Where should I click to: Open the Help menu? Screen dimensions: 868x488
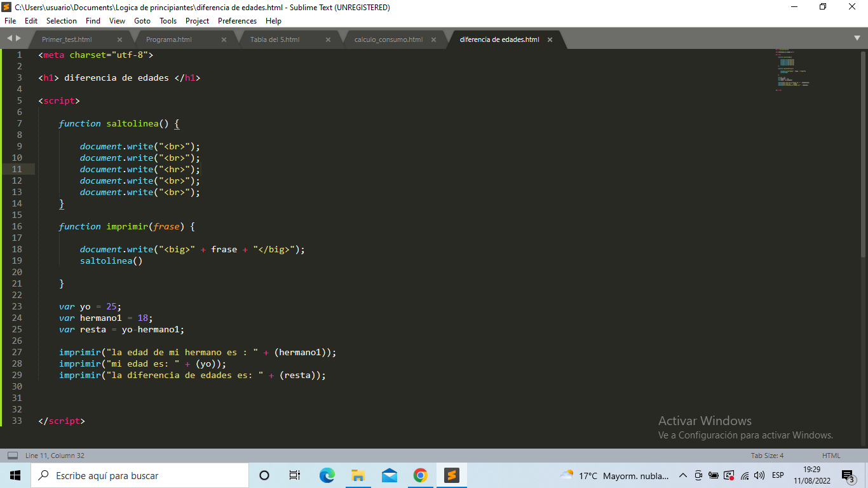[x=273, y=21]
